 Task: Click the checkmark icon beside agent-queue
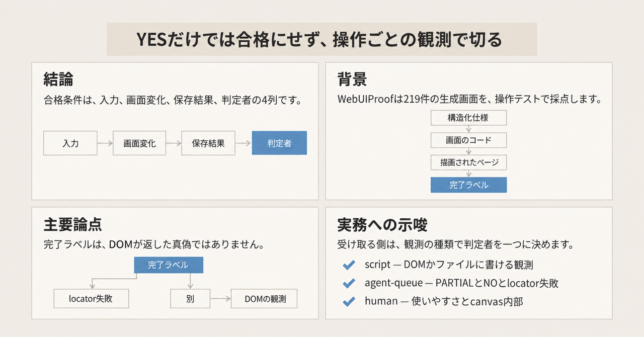pos(348,283)
